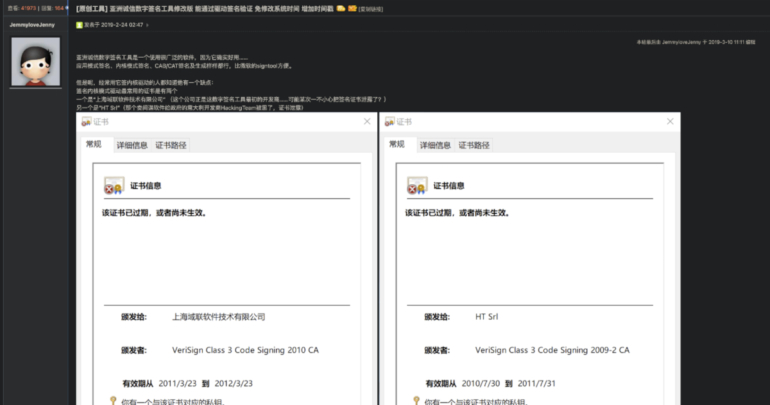Image resolution: width=770 pixels, height=405 pixels.
Task: Click the JemmyloveJenny username link
Action: coord(32,25)
